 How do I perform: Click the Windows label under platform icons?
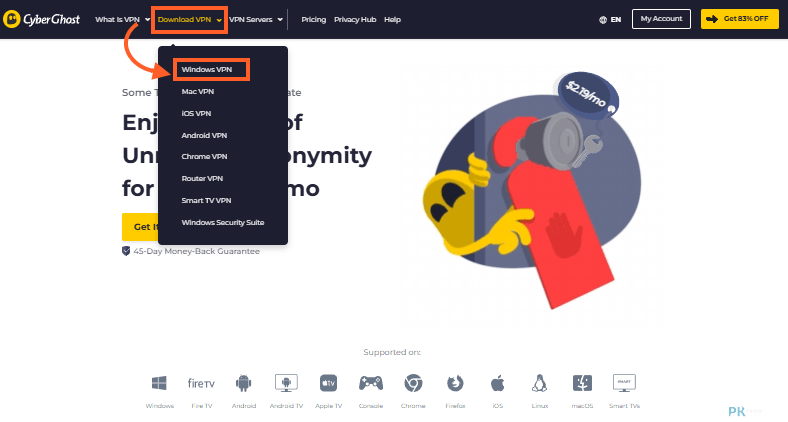[x=159, y=406]
